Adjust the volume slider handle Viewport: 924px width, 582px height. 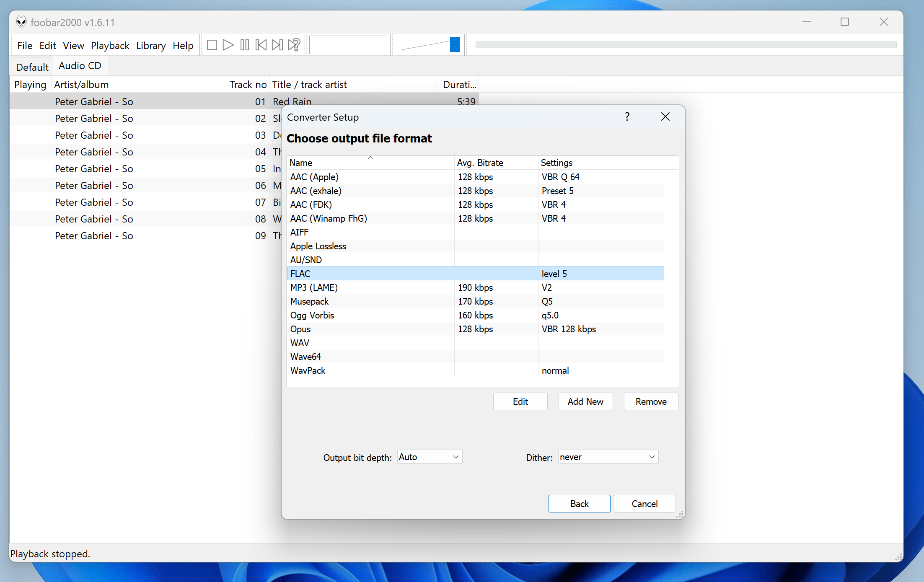[x=455, y=44]
